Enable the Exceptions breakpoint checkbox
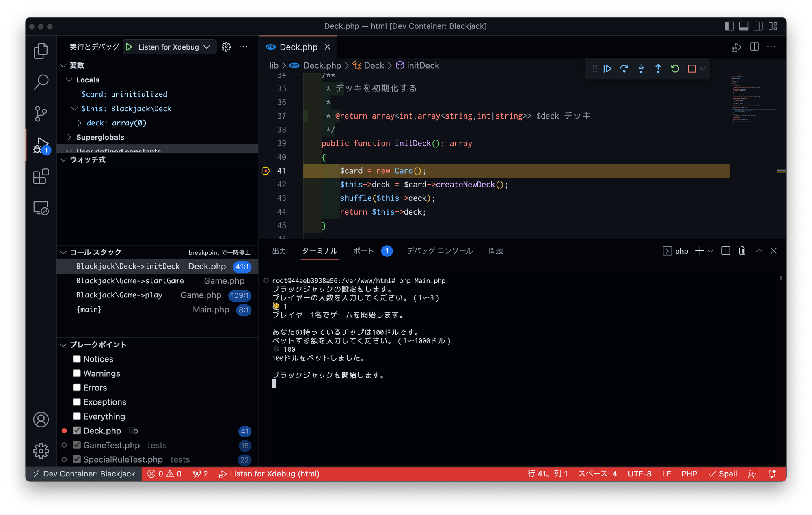The image size is (812, 515). pyautogui.click(x=77, y=402)
